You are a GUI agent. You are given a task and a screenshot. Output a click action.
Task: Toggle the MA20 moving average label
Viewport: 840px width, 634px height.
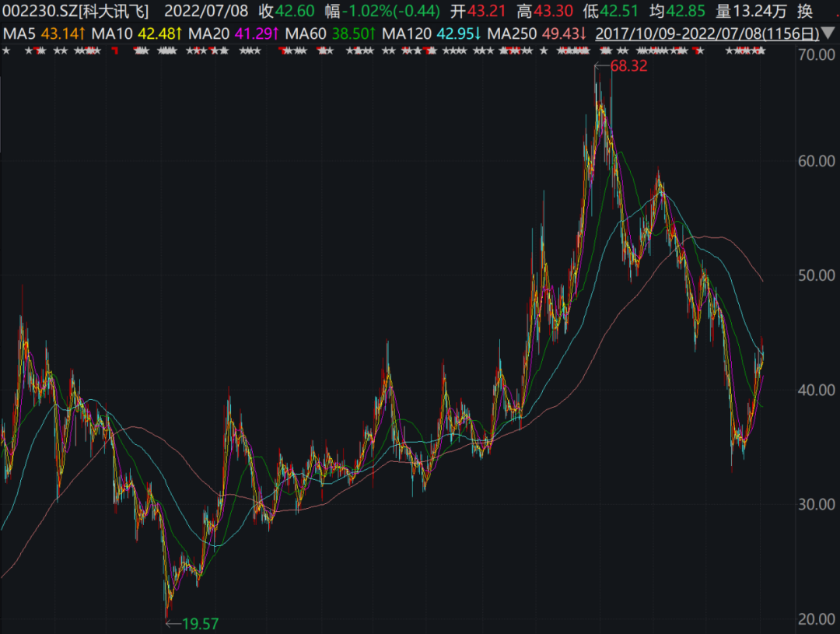(232, 34)
